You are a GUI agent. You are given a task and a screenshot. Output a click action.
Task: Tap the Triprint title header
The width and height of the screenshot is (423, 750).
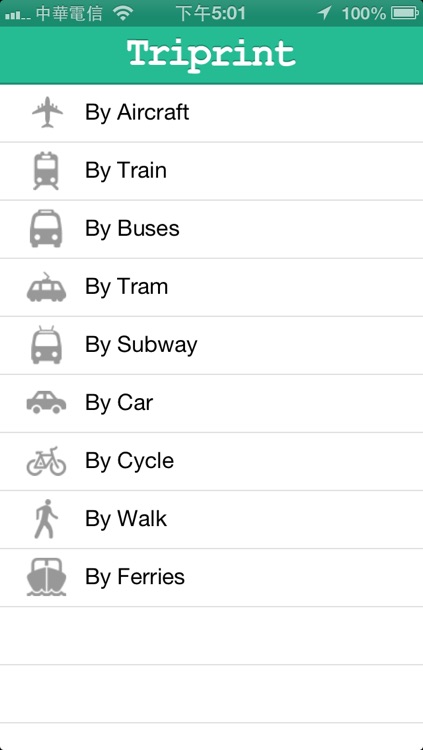coord(212,55)
